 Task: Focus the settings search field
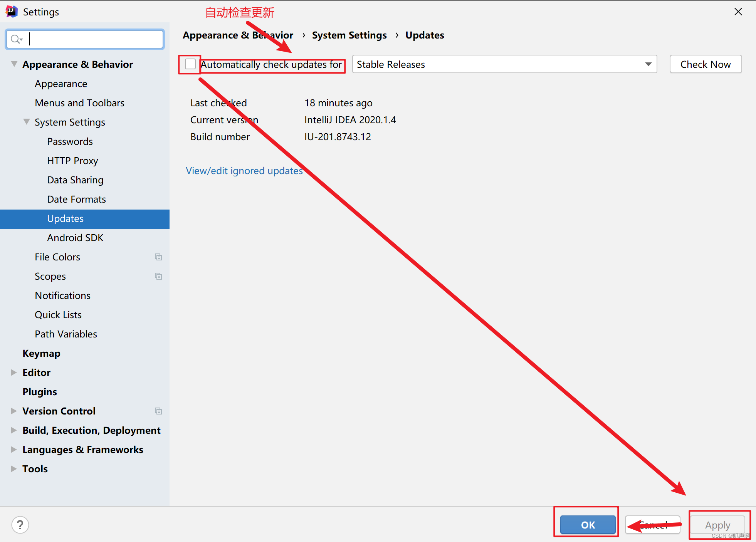click(x=85, y=39)
